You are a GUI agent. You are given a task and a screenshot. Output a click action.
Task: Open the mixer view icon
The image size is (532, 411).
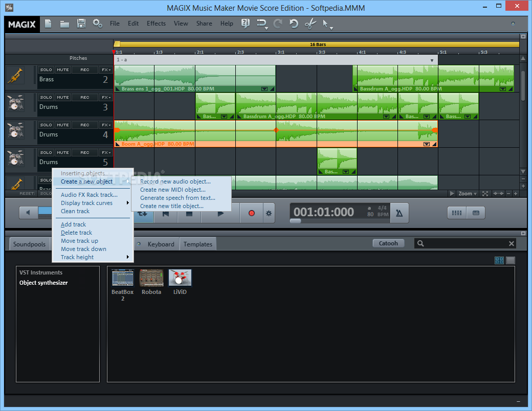coord(457,213)
